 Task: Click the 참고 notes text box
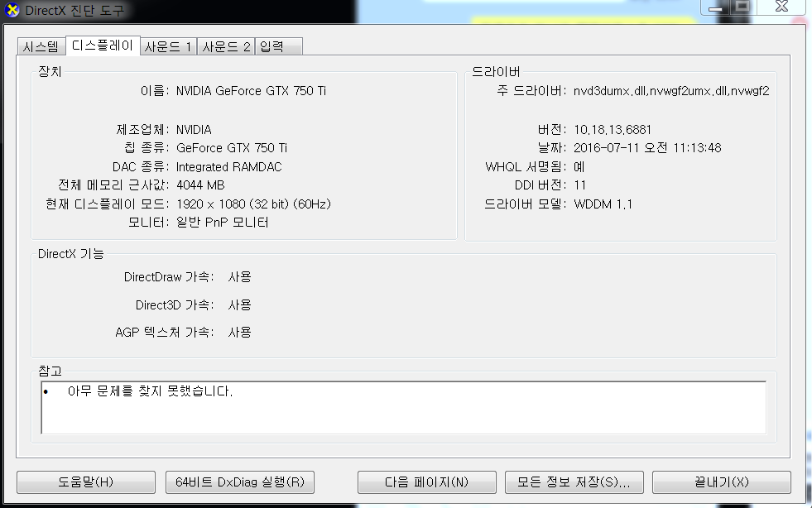[x=403, y=408]
